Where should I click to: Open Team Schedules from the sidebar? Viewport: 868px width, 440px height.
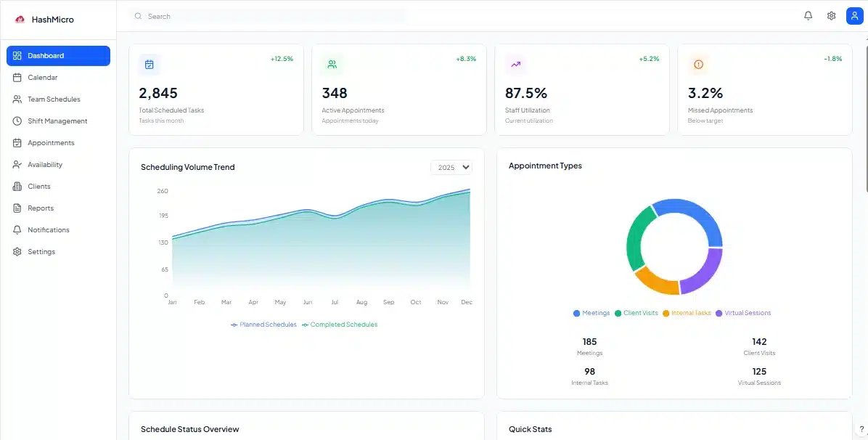click(52, 99)
